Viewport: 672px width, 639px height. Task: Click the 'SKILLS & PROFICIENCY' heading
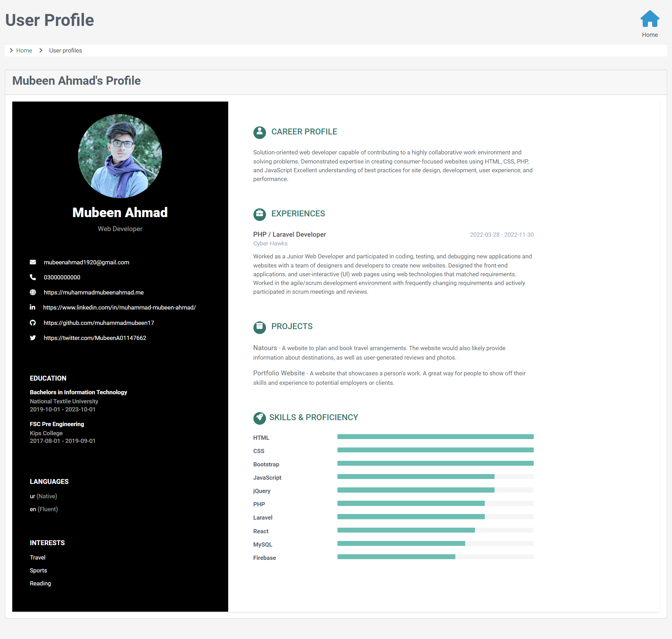(x=314, y=417)
